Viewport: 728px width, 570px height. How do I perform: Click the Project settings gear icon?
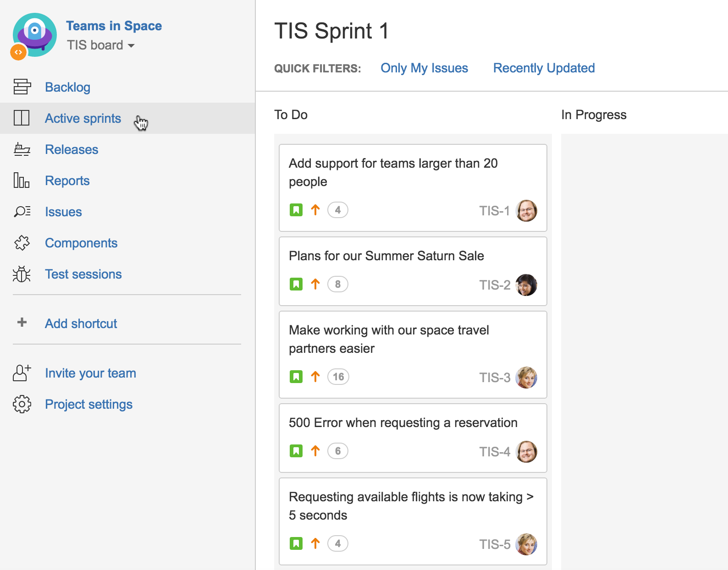(21, 404)
